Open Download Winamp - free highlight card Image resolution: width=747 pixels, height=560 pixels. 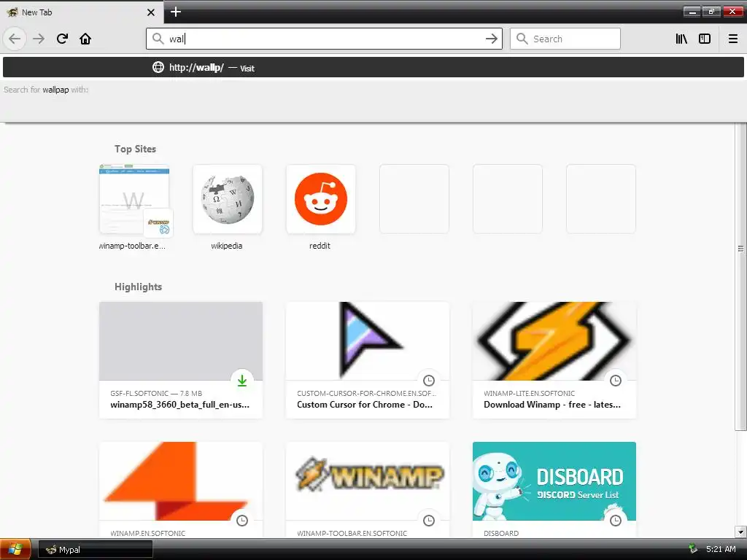pos(554,360)
